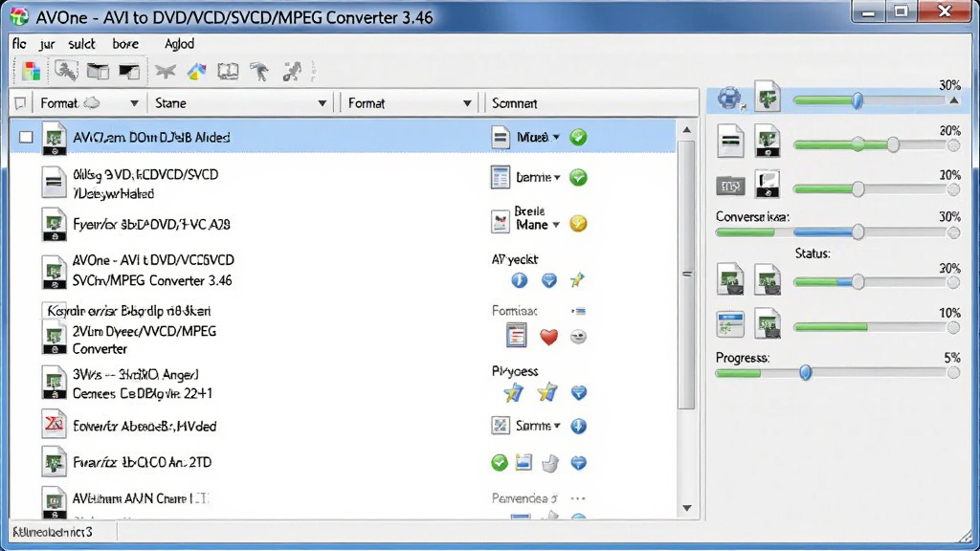Open the jur menu
Viewport: 980px width, 551px height.
coord(47,44)
